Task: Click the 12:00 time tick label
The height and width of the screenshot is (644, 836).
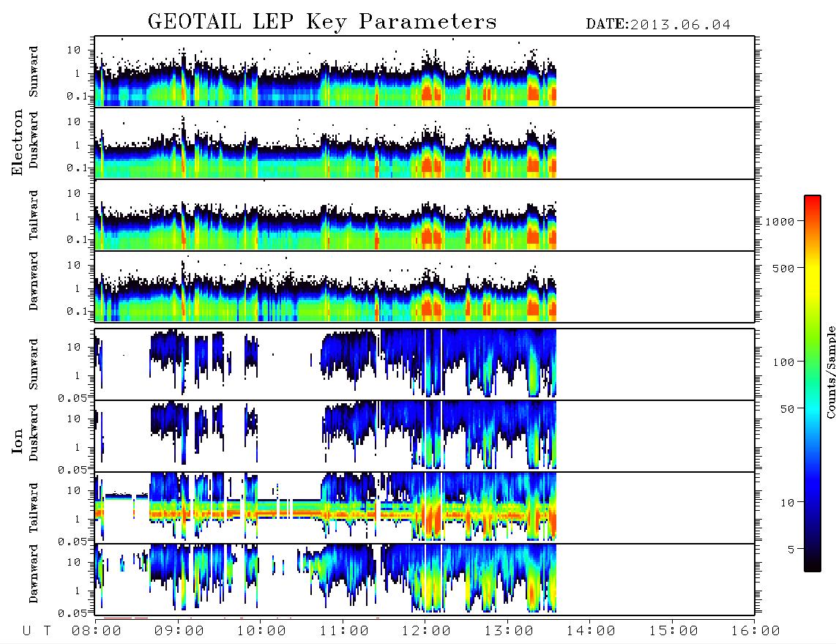Action: pyautogui.click(x=426, y=632)
